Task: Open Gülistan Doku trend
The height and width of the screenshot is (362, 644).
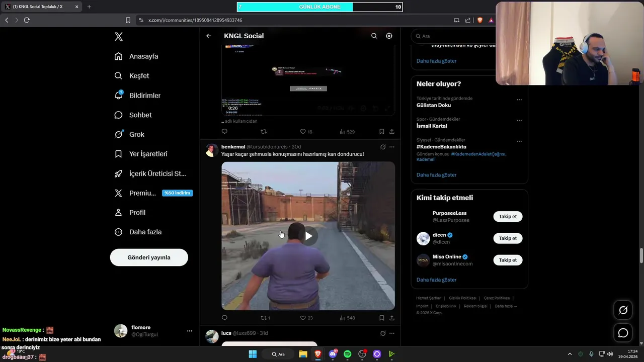Action: point(434,106)
